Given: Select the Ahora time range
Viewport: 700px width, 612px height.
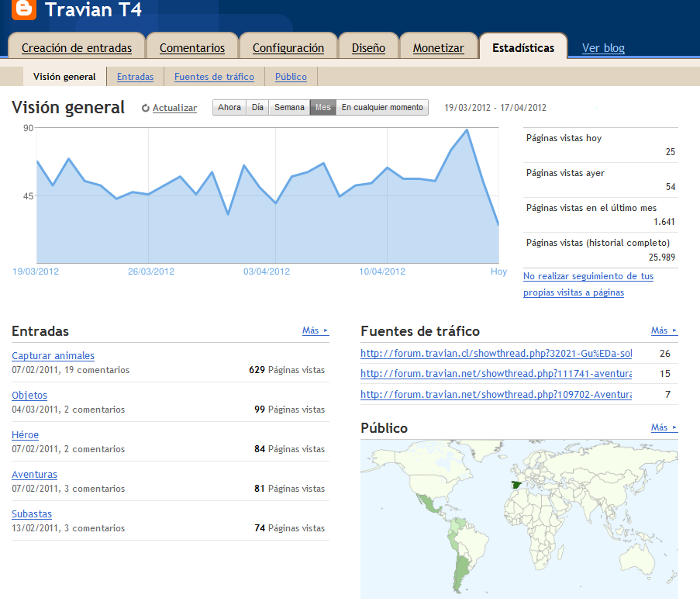Looking at the screenshot, I should coord(229,107).
